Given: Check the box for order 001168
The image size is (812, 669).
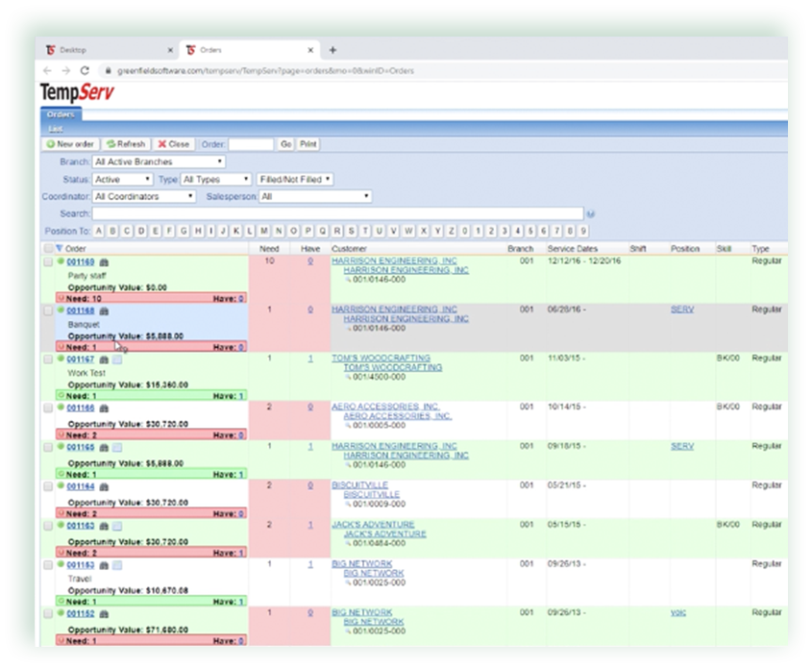Looking at the screenshot, I should point(48,310).
